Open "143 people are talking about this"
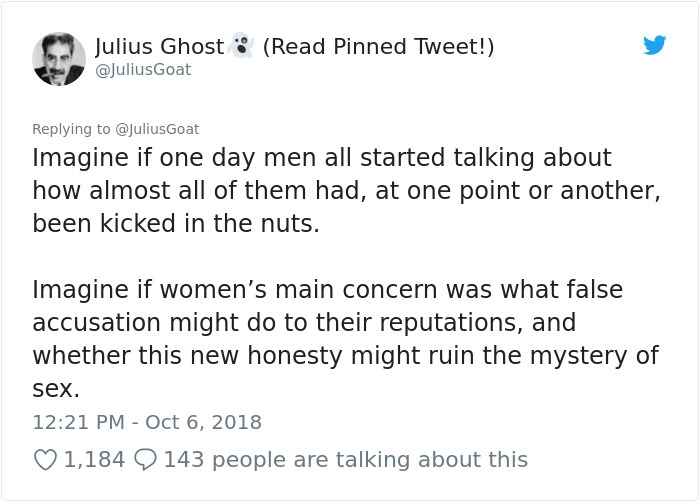Image resolution: width=700 pixels, height=502 pixels. tap(345, 459)
